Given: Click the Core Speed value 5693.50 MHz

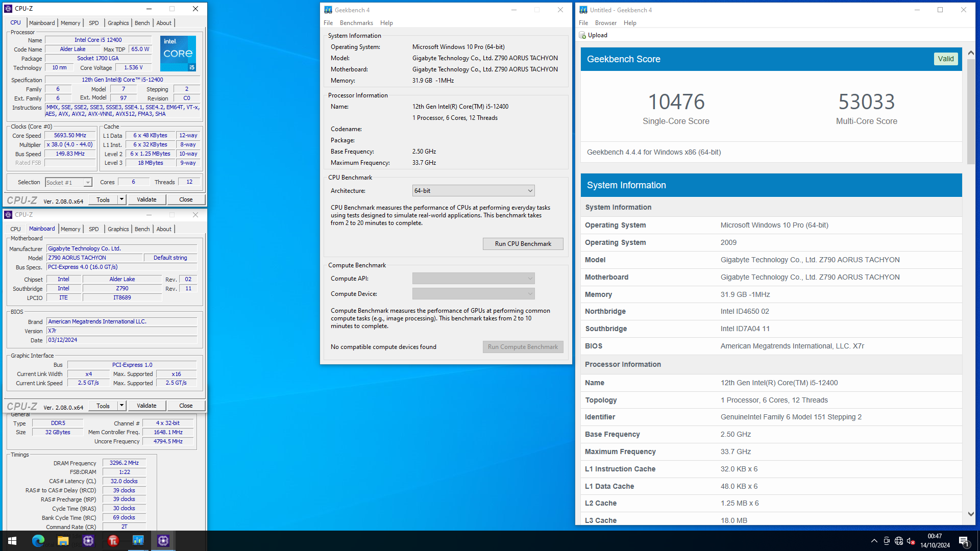Looking at the screenshot, I should click(x=70, y=136).
